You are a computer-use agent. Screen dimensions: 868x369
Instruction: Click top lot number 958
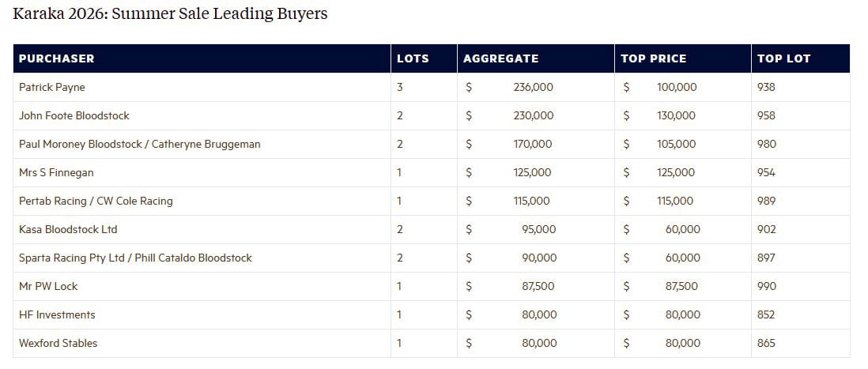[x=766, y=115]
